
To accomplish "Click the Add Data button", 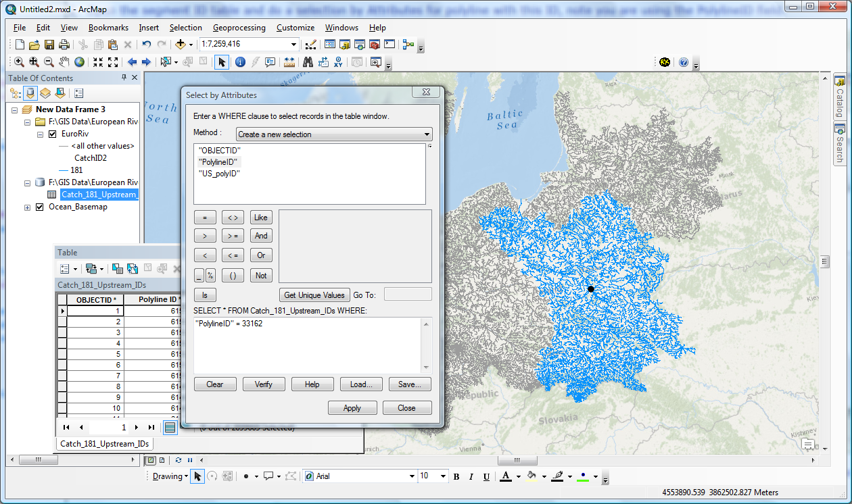I will coord(181,45).
